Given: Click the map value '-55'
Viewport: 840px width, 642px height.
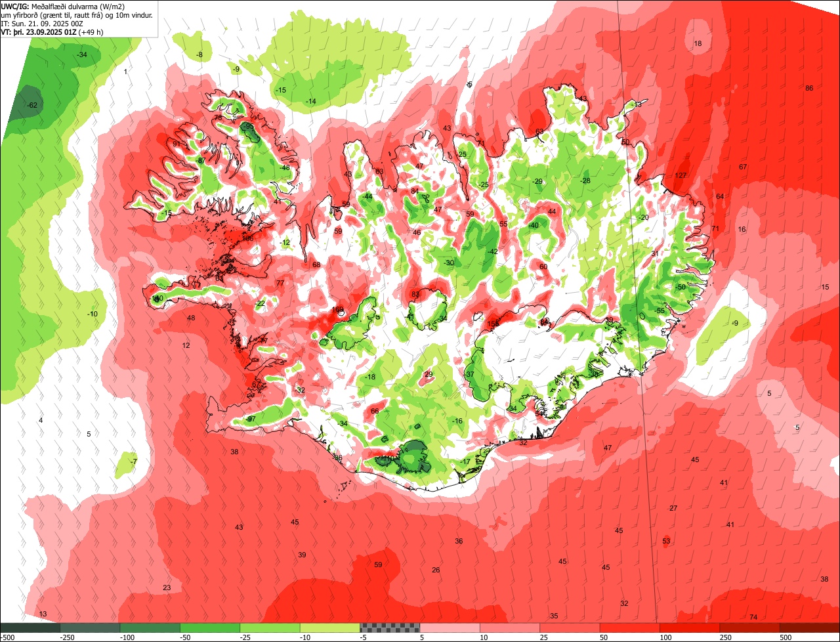Looking at the screenshot, I should click(x=660, y=310).
